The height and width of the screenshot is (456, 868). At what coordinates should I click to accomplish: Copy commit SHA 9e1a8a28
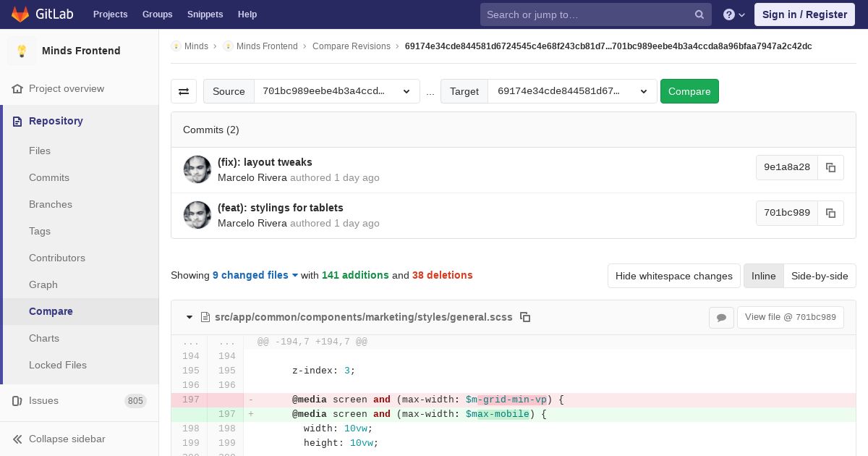[830, 167]
